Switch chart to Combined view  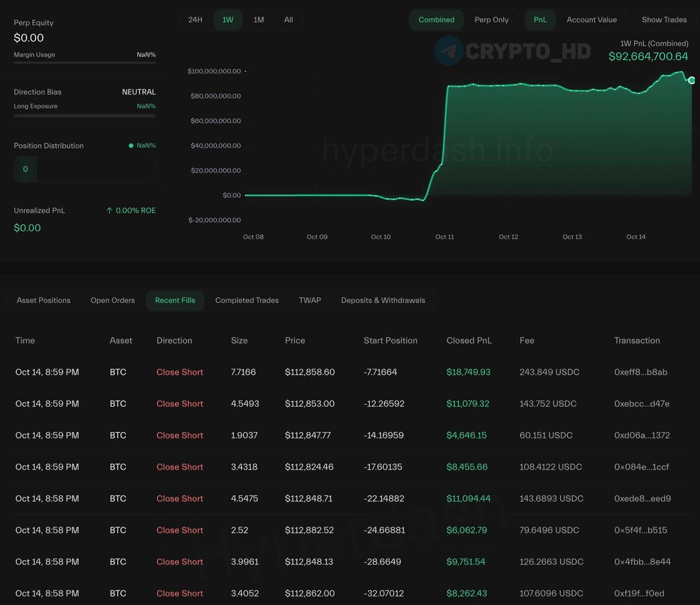436,20
